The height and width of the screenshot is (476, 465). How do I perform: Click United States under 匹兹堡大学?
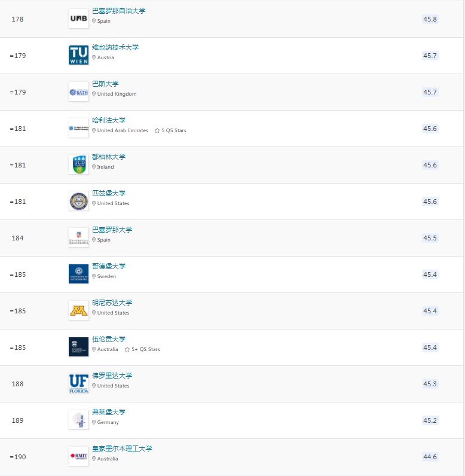coord(113,203)
